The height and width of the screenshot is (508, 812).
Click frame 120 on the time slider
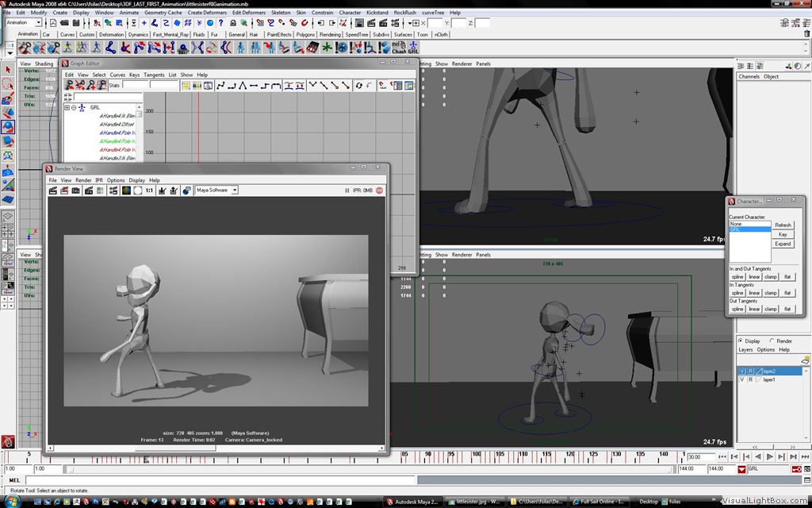coord(569,456)
